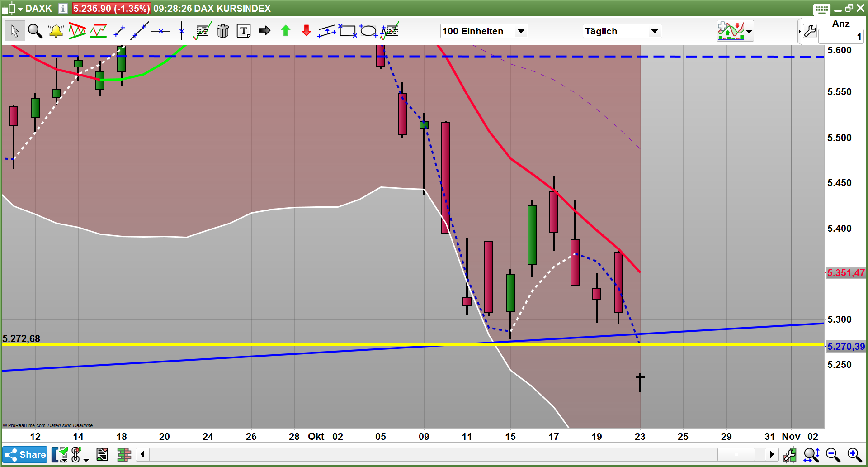Click the red price label 5.351,47

[846, 273]
